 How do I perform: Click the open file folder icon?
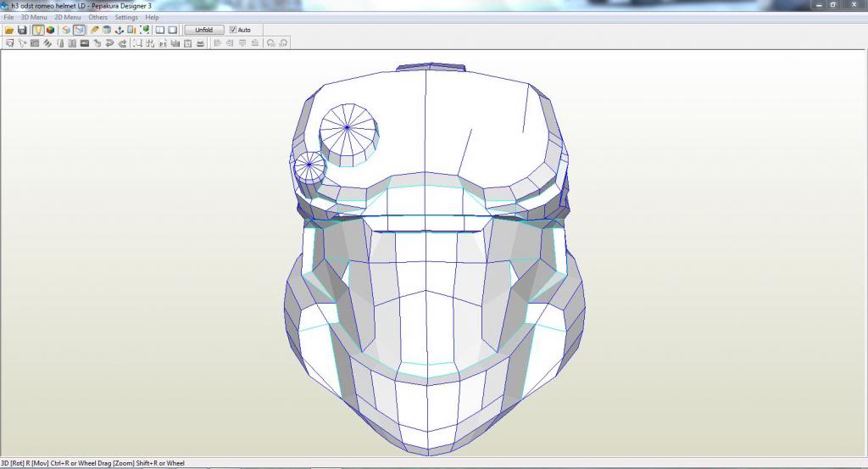click(9, 30)
